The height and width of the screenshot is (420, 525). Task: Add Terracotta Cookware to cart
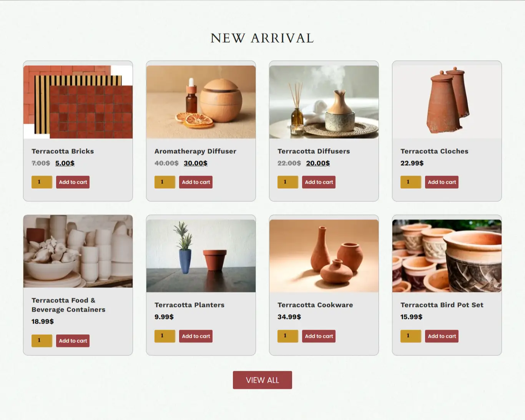click(319, 336)
